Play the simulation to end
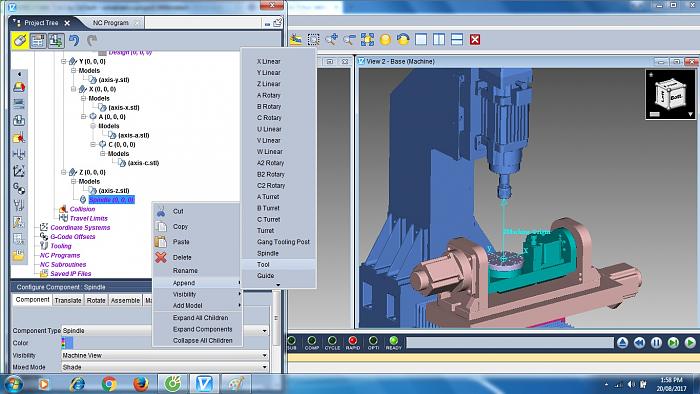The image size is (700, 394). 690,343
